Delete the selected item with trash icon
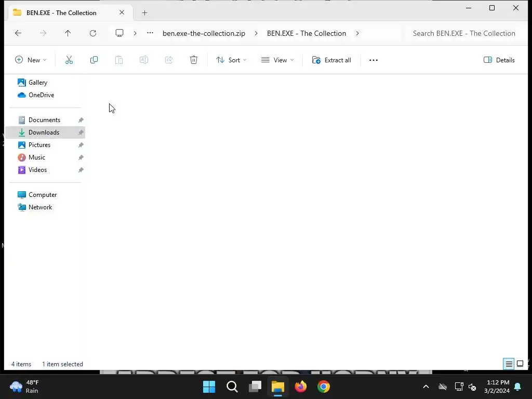The image size is (532, 399). point(194,60)
